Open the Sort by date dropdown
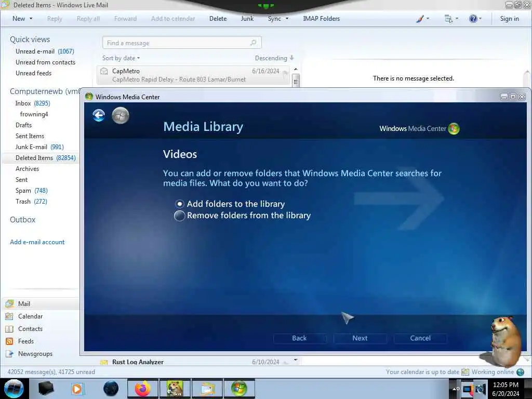This screenshot has height=399, width=532. tap(121, 58)
